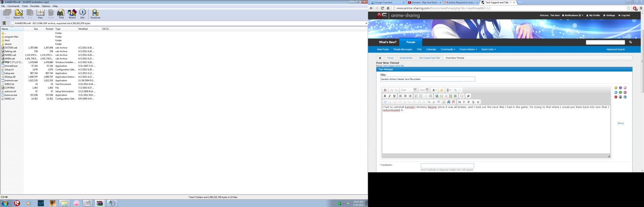The width and height of the screenshot is (644, 207).
Task: Open the Options menu in WinRAR
Action: point(46,6)
